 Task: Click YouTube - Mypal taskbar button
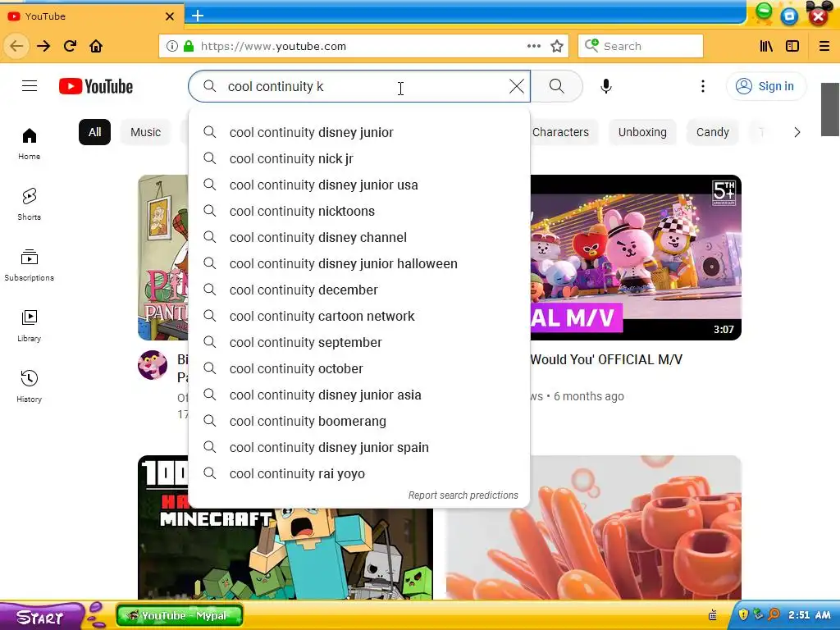[x=180, y=615]
